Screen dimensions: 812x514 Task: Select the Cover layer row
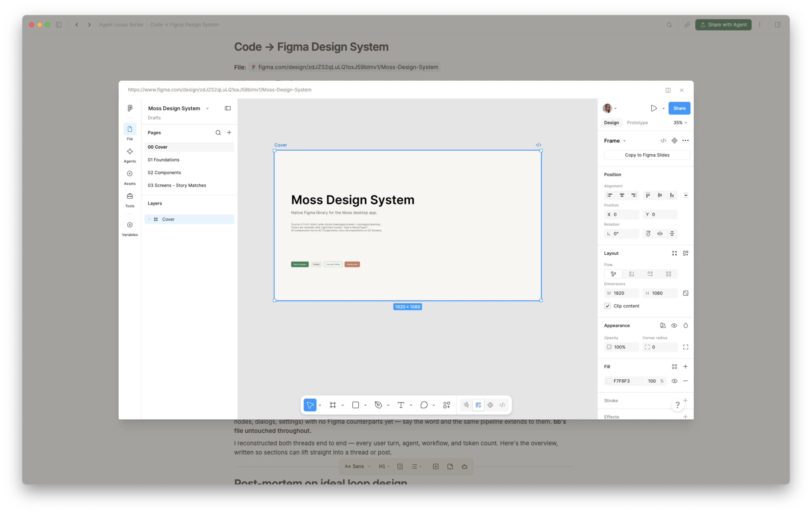(189, 219)
